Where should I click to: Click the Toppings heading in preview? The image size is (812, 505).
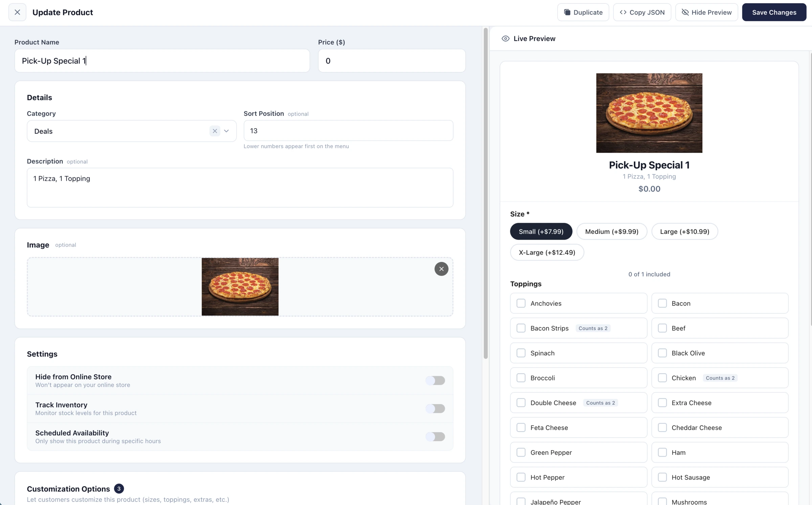(x=526, y=284)
